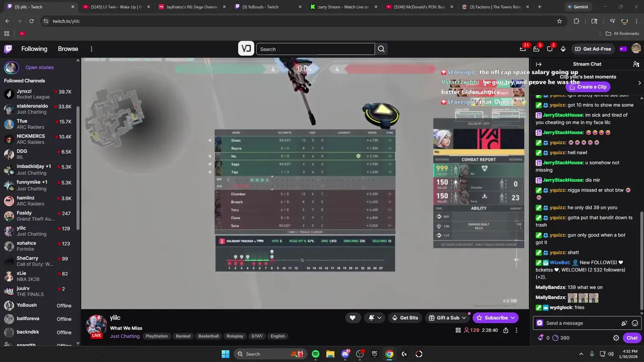Click the chat celebration icon
The width and height of the screenshot is (644, 362).
click(x=624, y=323)
